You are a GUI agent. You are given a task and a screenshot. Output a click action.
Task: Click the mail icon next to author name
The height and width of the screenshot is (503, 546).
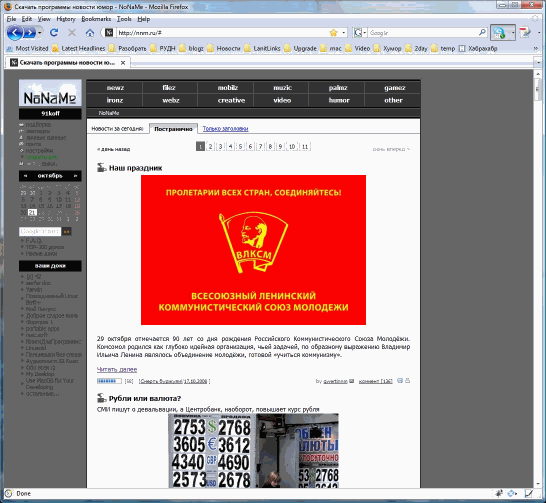point(352,381)
